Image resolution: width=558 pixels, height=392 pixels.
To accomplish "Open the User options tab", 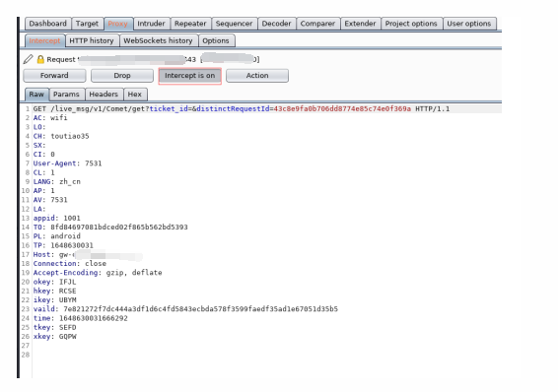I will coord(469,24).
